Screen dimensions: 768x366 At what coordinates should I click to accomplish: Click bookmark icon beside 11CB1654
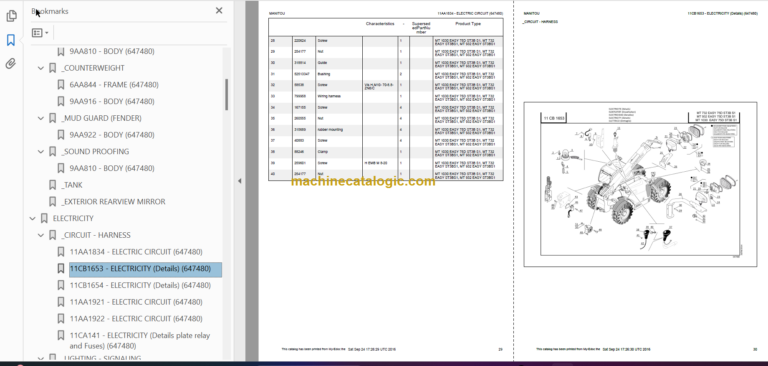tap(61, 285)
